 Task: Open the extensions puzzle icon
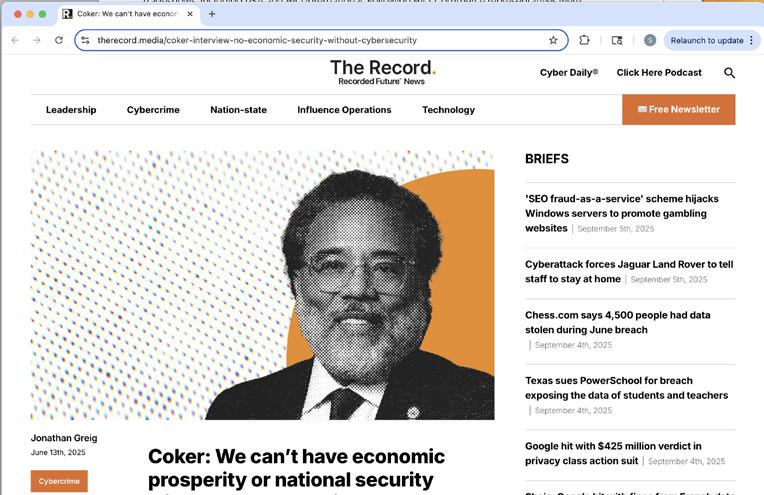point(584,40)
